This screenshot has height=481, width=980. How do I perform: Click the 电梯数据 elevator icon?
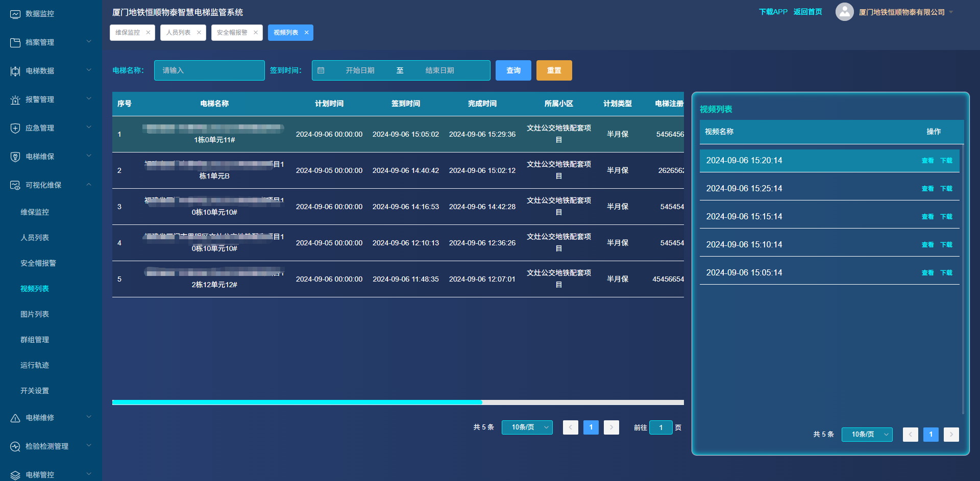[x=15, y=71]
